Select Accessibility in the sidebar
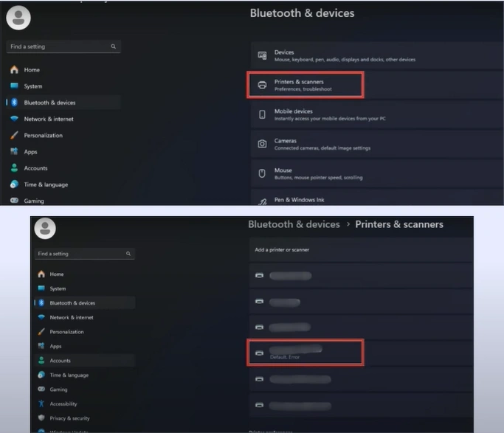Image resolution: width=504 pixels, height=433 pixels. (x=63, y=403)
